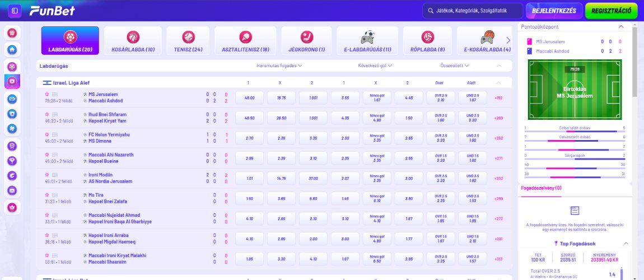Image resolution: width=644 pixels, height=280 pixels.
Task: Open statistics icon for Ms Tira match
Action: 55,195
